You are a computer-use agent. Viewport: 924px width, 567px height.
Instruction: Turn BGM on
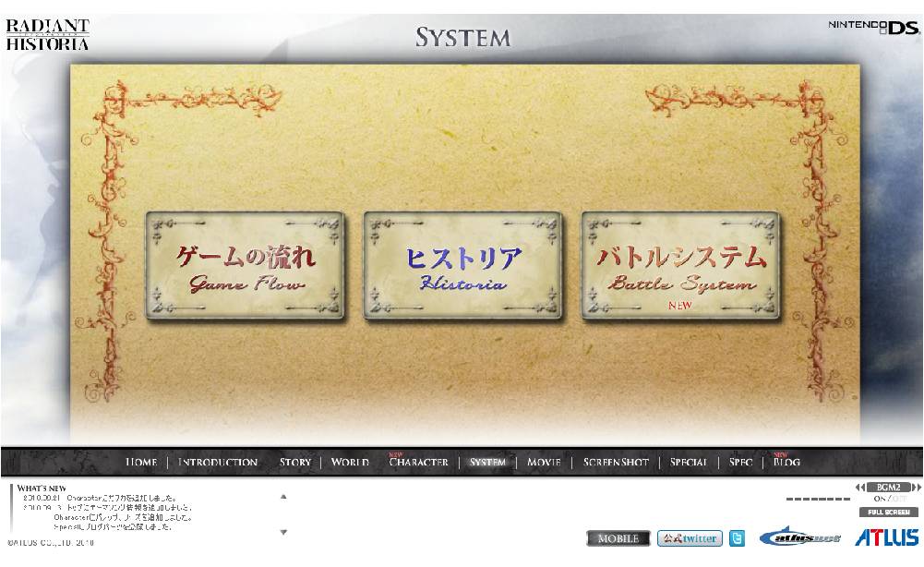coord(879,499)
